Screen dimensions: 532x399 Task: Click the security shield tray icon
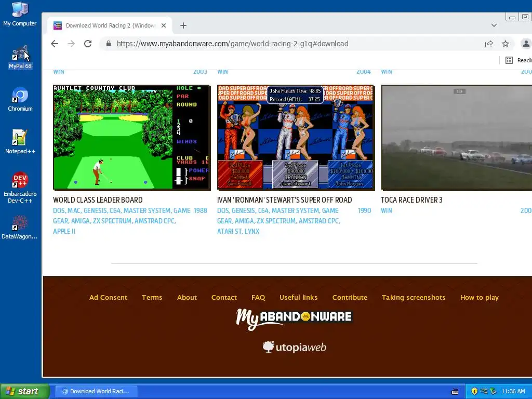pyautogui.click(x=474, y=391)
